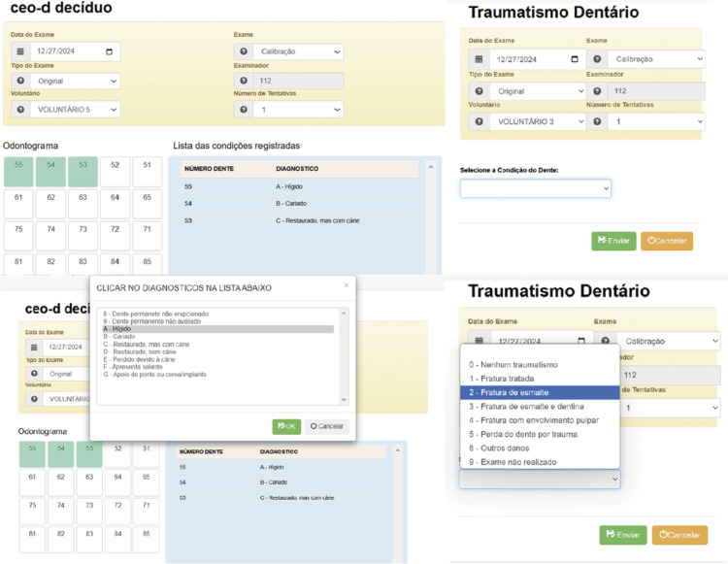728x564 pixels.
Task: Click help icon beside VOLUNTÁRIO 3 dropdown
Action: pos(478,122)
